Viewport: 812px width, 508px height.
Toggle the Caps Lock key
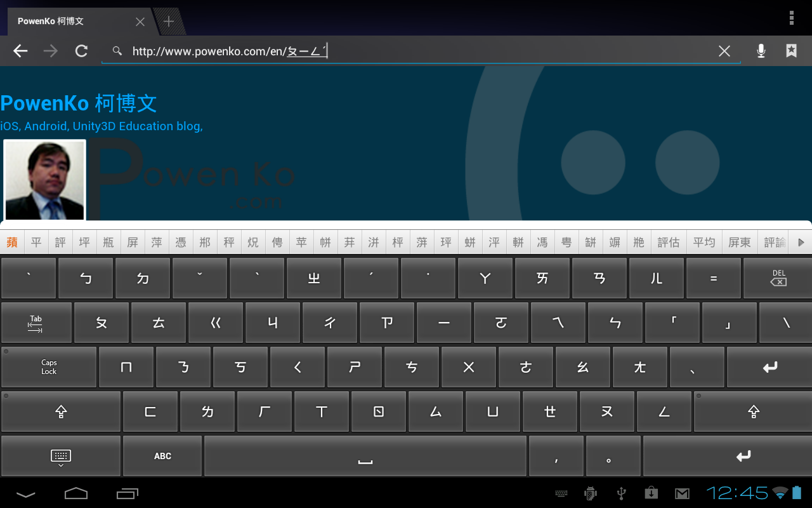click(x=49, y=367)
